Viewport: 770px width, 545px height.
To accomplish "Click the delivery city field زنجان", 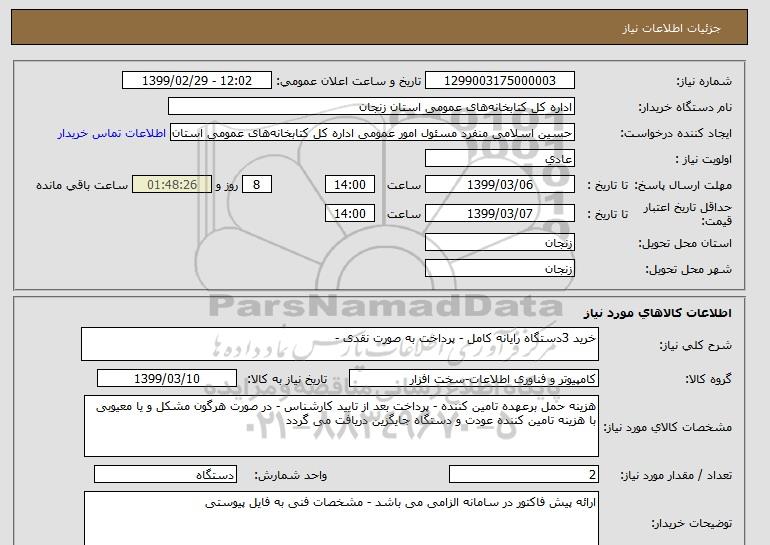I will pyautogui.click(x=499, y=269).
